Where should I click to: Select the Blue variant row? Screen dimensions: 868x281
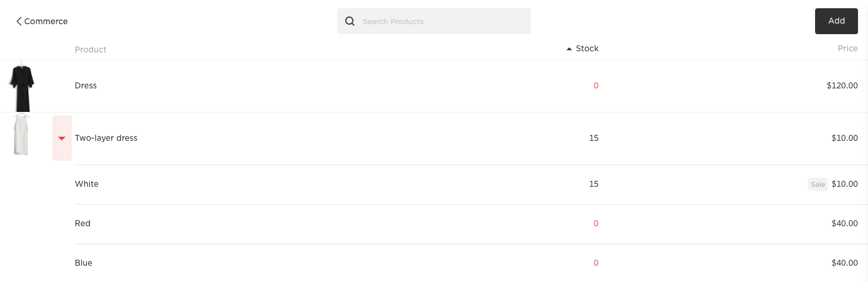coord(84,263)
